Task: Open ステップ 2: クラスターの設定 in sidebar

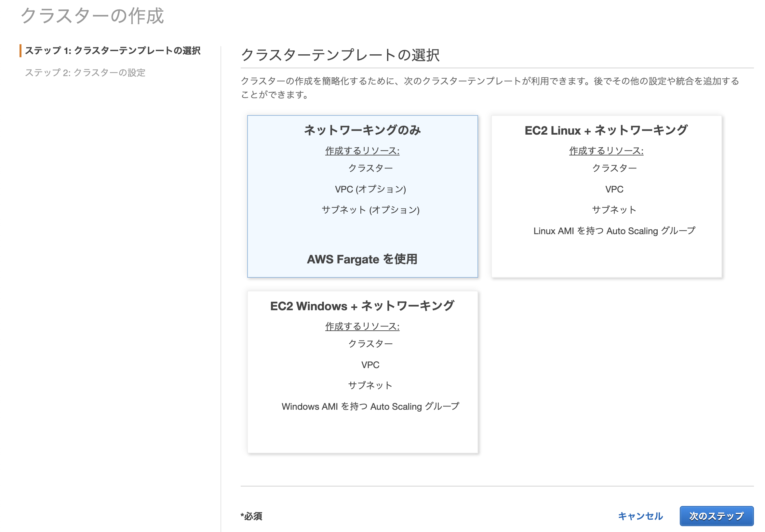Action: coord(85,73)
